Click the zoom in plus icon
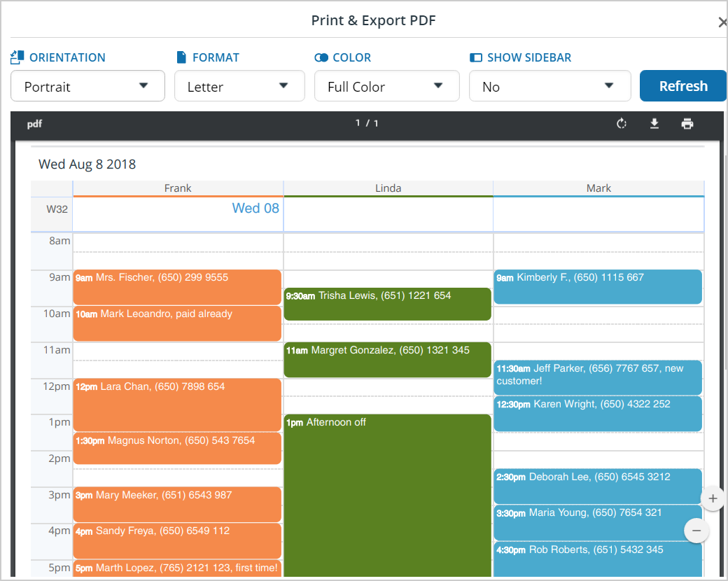The image size is (728, 581). (713, 498)
